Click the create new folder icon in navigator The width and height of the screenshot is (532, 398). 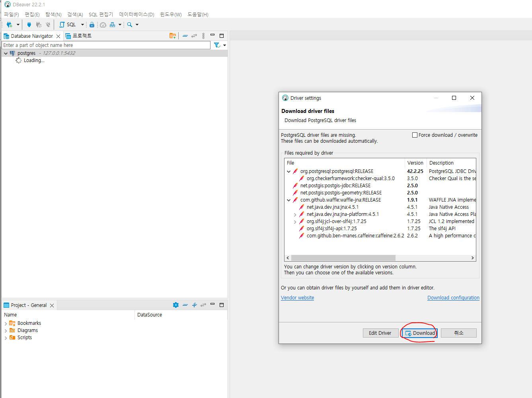173,36
